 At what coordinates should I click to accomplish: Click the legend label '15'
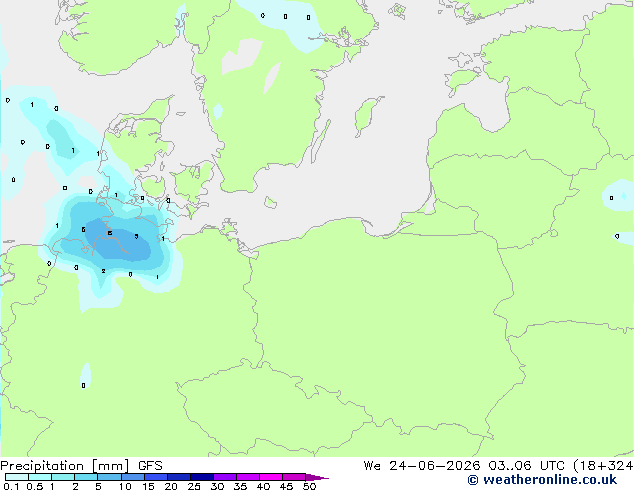(x=148, y=486)
